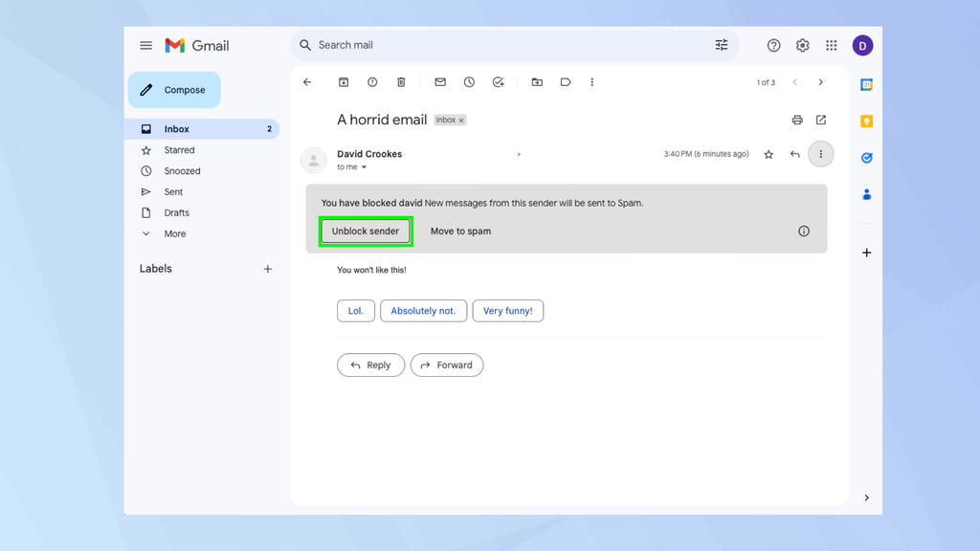Add the email to Tasks
980x551 pixels.
coord(498,82)
